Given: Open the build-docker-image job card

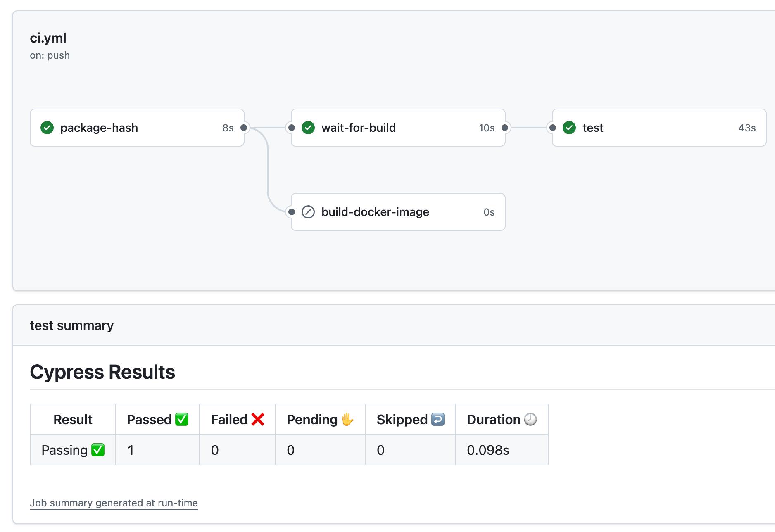Looking at the screenshot, I should [398, 212].
